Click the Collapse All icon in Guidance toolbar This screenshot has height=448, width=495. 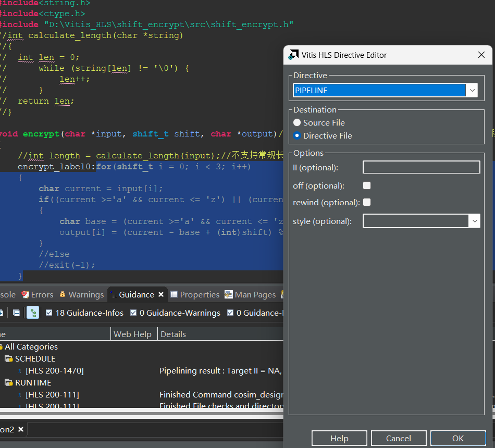(16, 313)
